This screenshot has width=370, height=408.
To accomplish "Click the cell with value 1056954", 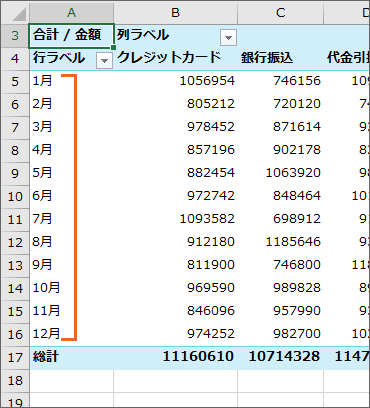I will tap(175, 82).
